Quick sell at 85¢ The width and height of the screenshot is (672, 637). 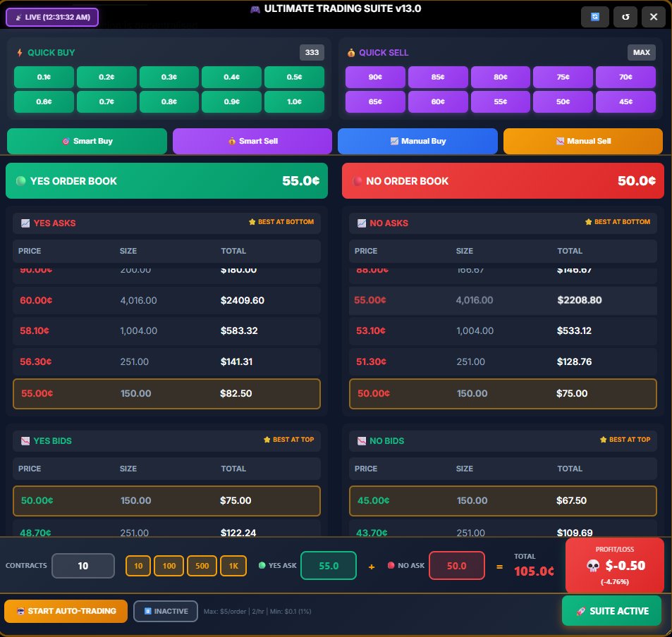click(438, 77)
